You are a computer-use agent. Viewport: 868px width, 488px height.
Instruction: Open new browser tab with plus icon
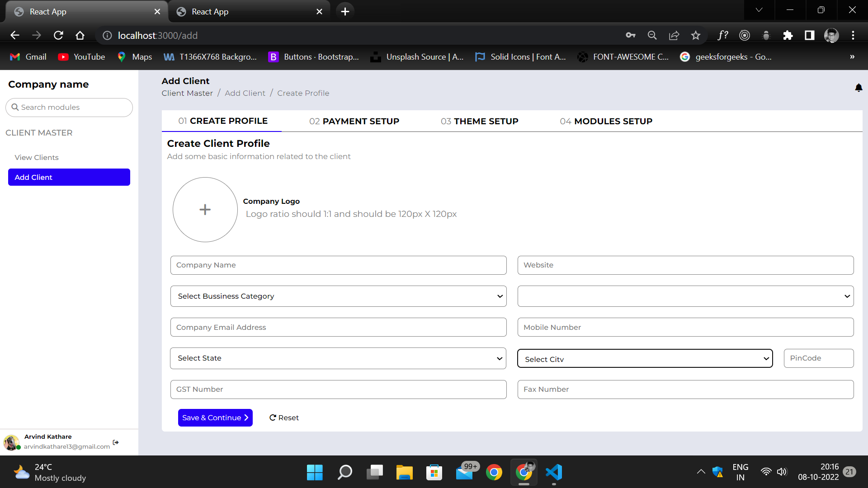pyautogui.click(x=345, y=12)
